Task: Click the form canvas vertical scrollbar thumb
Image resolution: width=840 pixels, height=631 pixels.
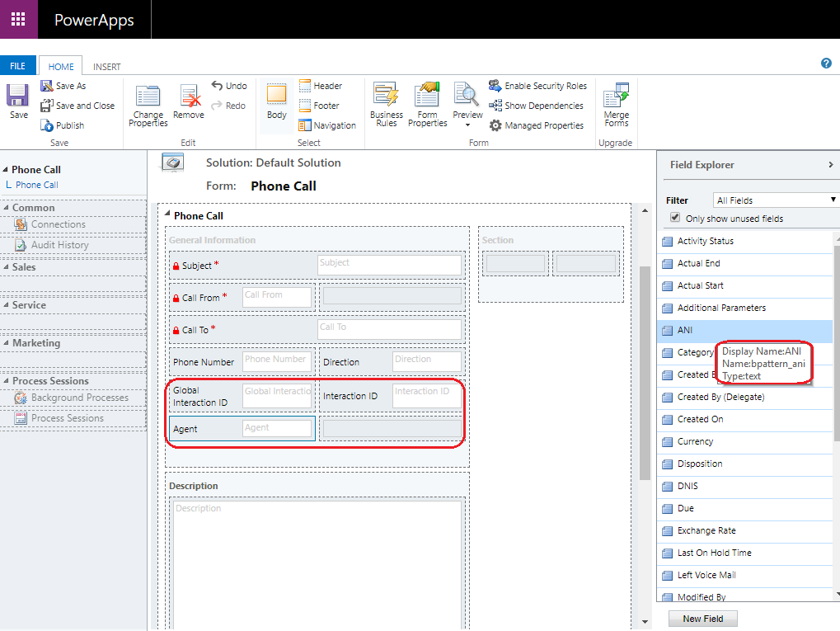Action: (645, 373)
